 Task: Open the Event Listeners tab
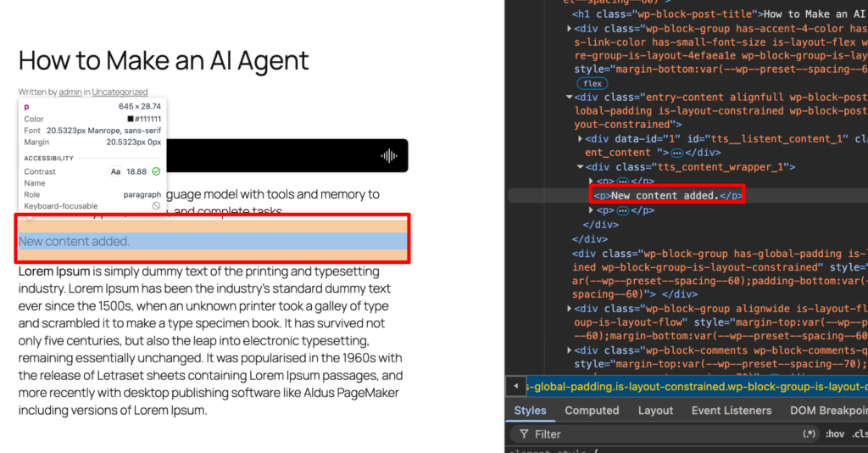click(732, 411)
